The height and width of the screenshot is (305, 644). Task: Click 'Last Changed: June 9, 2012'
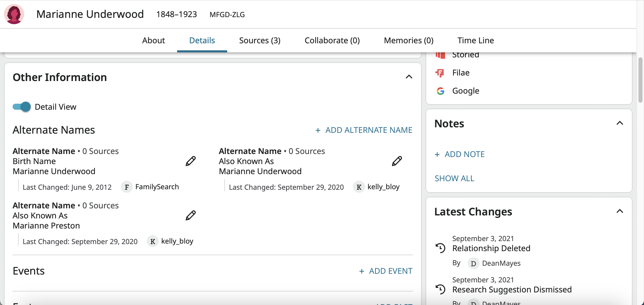pyautogui.click(x=67, y=187)
